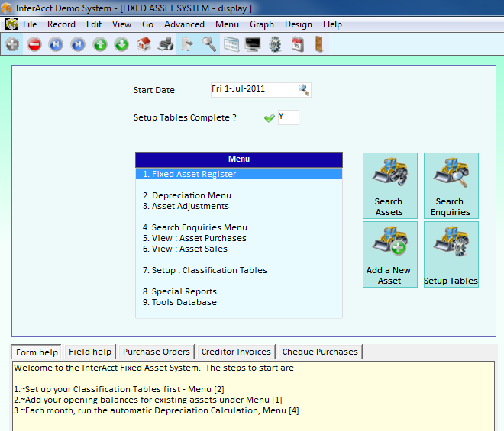The image size is (504, 431).
Task: Open the Record menu
Action: click(61, 24)
